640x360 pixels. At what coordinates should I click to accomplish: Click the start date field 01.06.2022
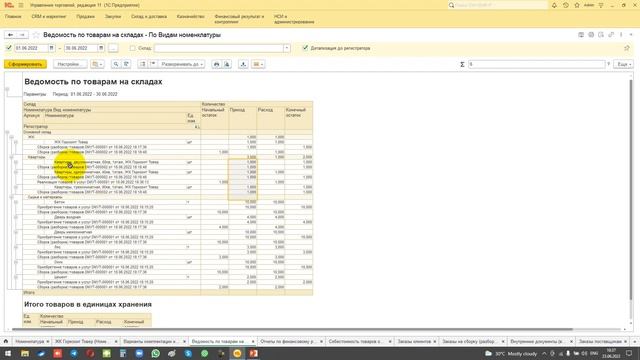point(31,48)
